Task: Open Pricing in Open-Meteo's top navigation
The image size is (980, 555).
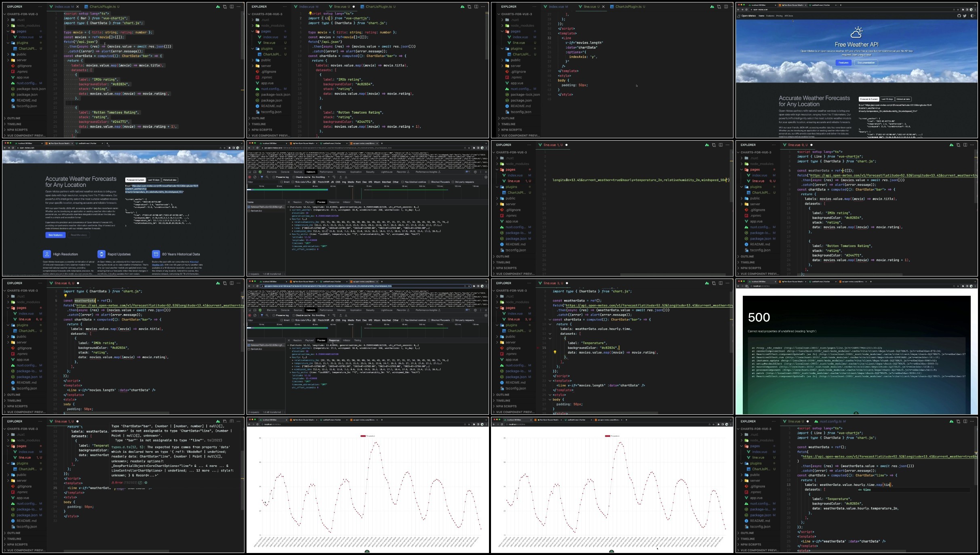Action: click(x=779, y=16)
